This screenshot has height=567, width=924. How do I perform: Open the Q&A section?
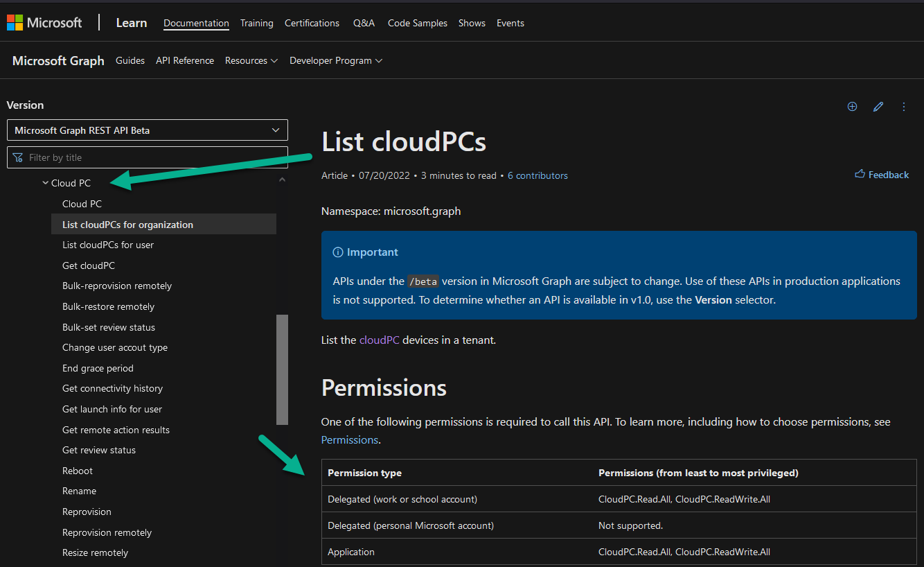(364, 23)
